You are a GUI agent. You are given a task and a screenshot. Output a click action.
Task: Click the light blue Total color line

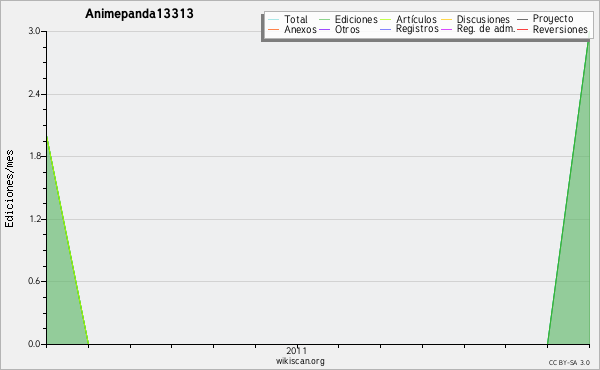pyautogui.click(x=274, y=20)
